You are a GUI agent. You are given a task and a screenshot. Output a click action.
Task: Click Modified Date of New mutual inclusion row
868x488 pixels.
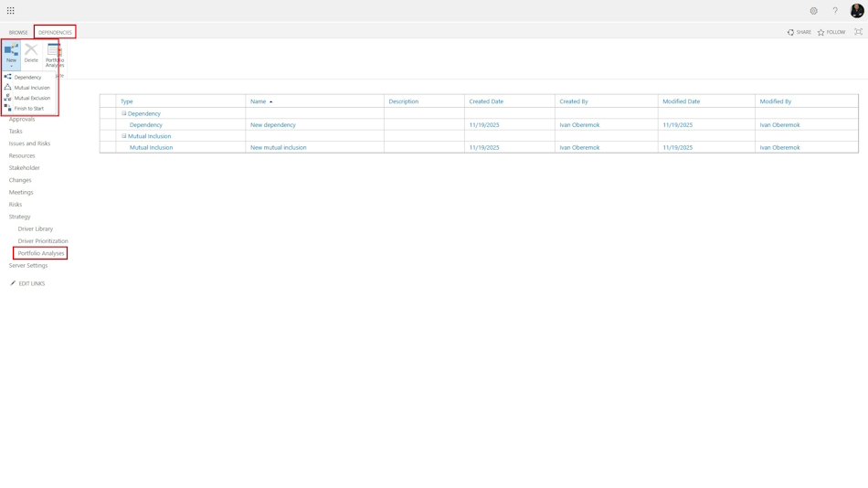click(x=678, y=147)
